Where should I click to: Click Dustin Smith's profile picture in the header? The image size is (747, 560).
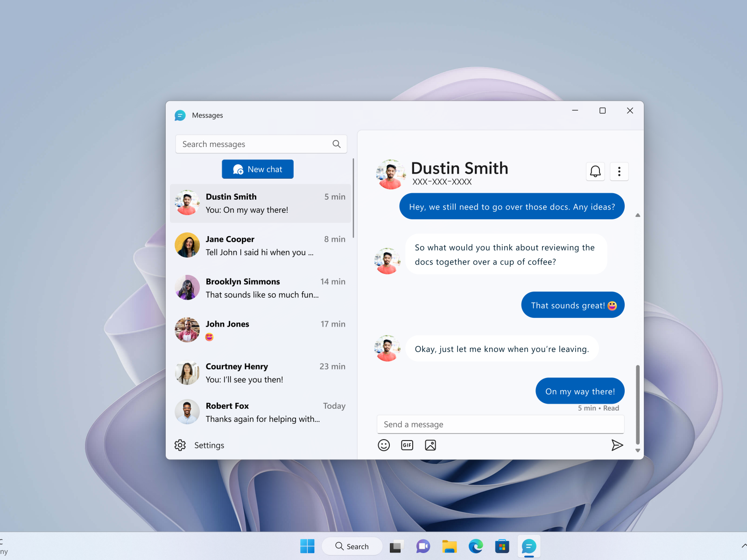click(391, 173)
